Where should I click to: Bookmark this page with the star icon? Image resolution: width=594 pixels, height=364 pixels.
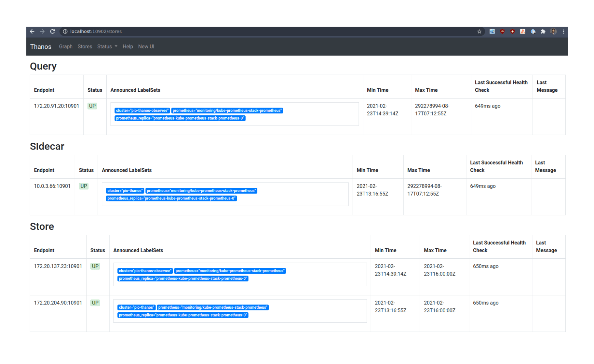pyautogui.click(x=479, y=32)
